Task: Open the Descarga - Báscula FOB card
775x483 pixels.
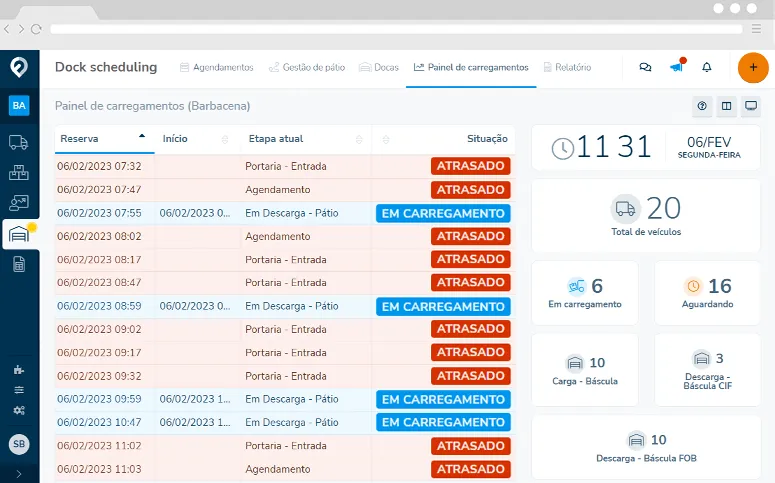Action: pyautogui.click(x=646, y=447)
